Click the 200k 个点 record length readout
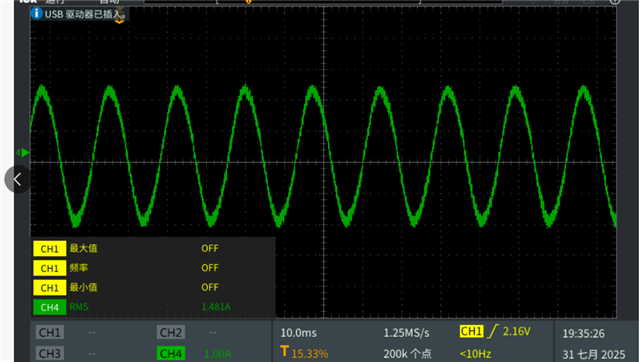This screenshot has width=640, height=362. [407, 353]
